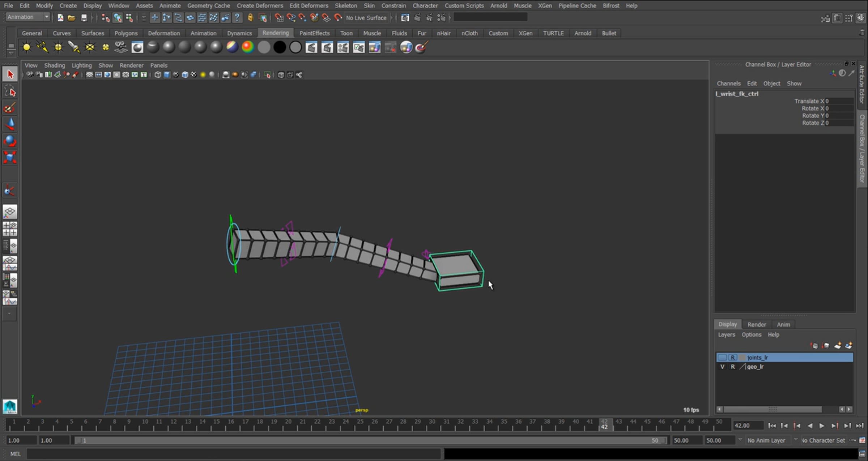Pick the Lasso select tool
Viewport: 868px width, 461px height.
pyautogui.click(x=10, y=91)
